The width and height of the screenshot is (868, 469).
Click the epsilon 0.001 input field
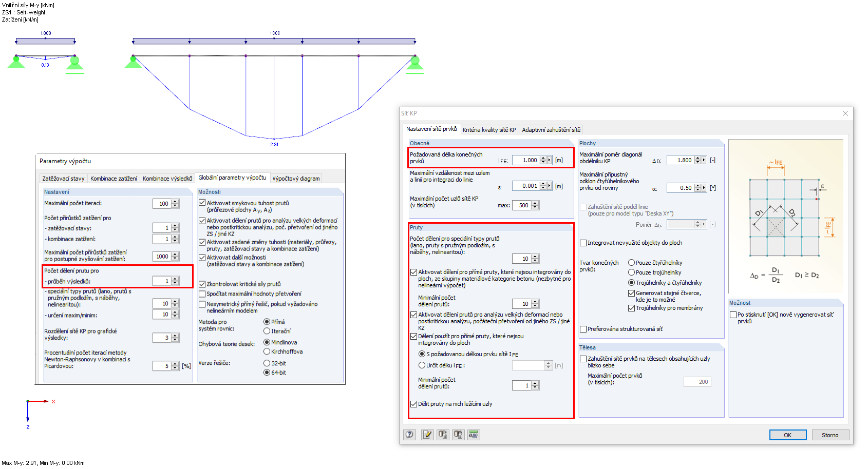pyautogui.click(x=525, y=186)
